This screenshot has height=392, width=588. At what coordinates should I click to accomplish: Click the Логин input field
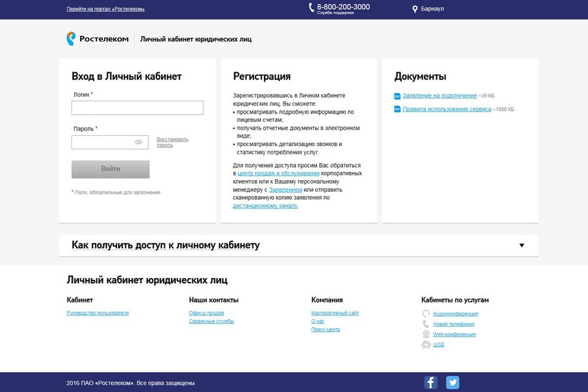tap(137, 108)
